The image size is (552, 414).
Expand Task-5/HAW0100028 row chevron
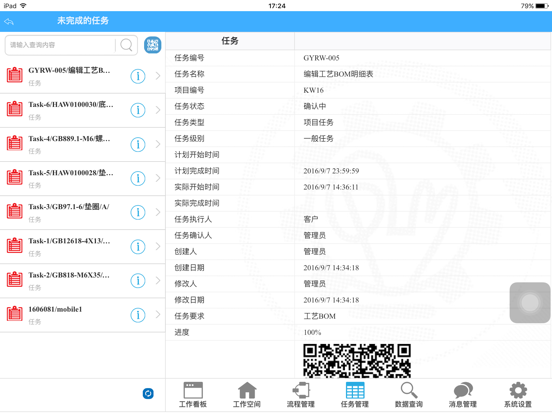pyautogui.click(x=158, y=178)
